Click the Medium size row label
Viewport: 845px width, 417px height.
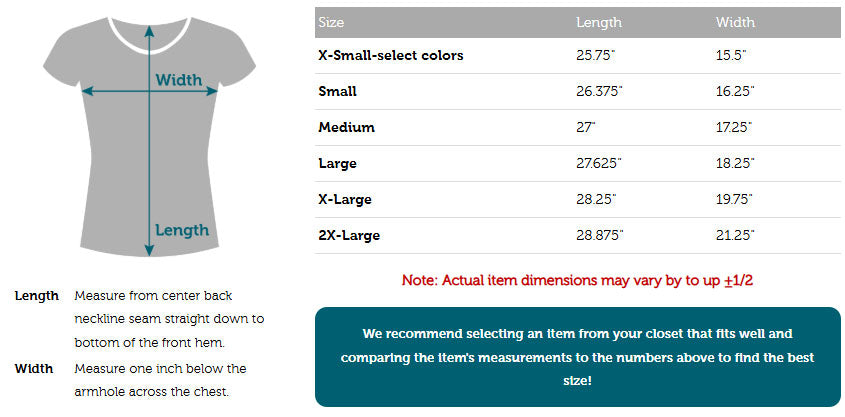(x=346, y=127)
